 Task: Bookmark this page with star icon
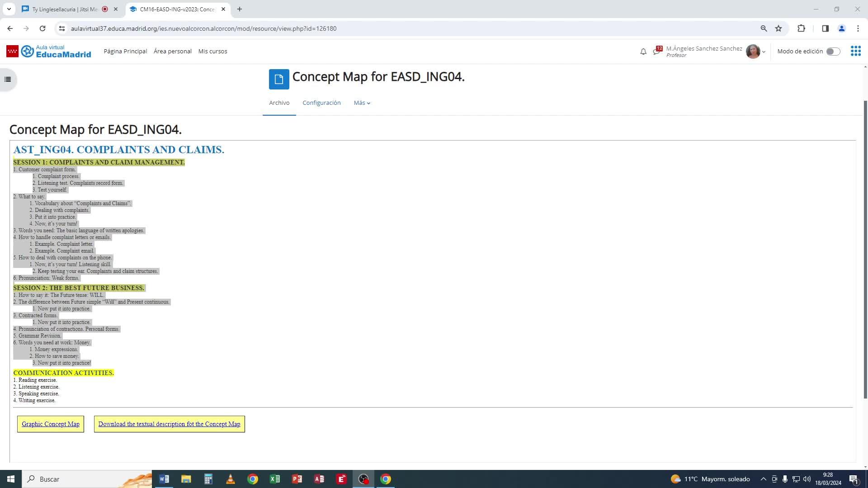(x=778, y=28)
